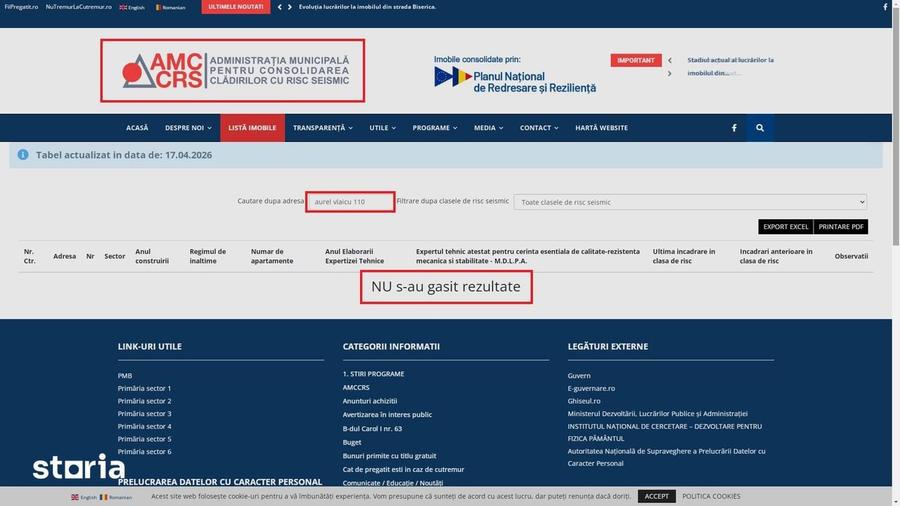Screen dimensions: 900x506
Task: Accept the cookies notice
Action: (x=656, y=496)
